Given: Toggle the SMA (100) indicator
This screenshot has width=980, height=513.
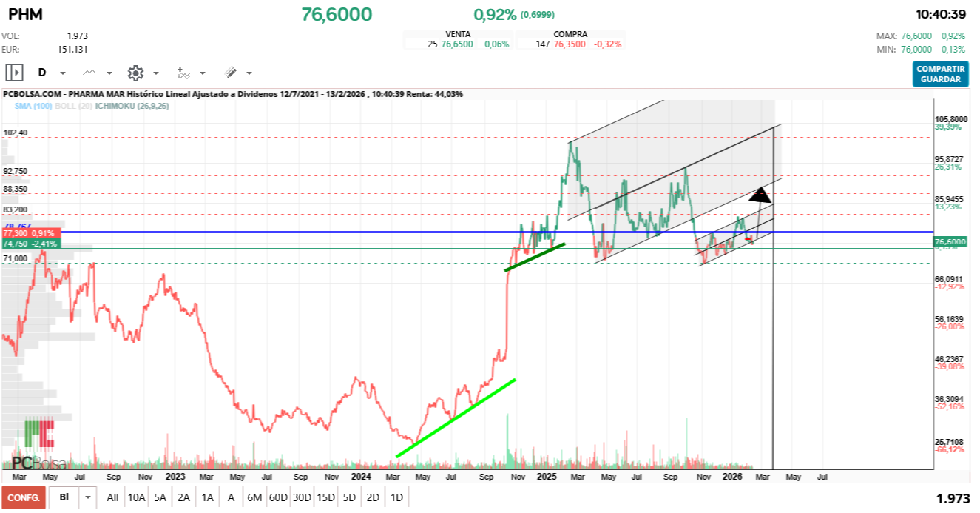Looking at the screenshot, I should (x=32, y=106).
